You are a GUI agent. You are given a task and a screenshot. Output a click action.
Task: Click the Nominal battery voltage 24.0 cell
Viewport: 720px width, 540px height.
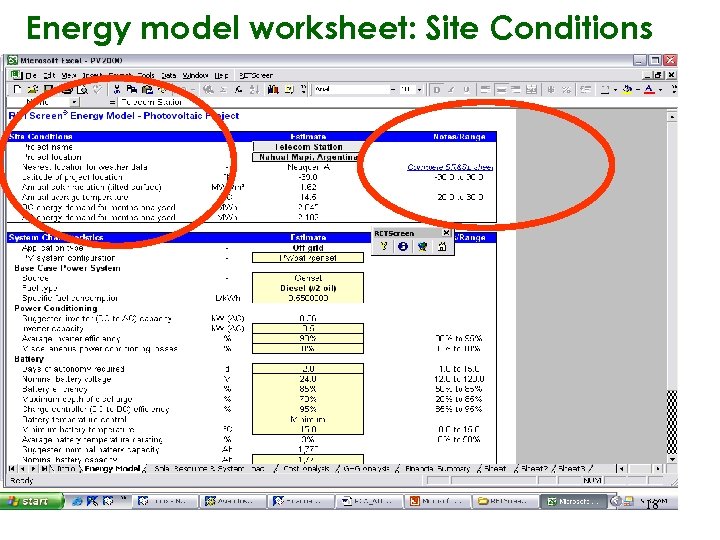point(308,379)
